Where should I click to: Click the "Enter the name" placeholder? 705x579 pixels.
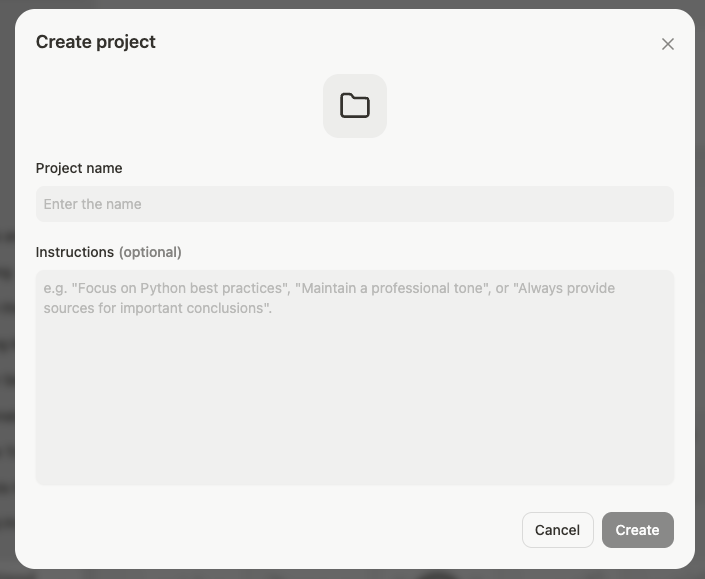click(93, 204)
